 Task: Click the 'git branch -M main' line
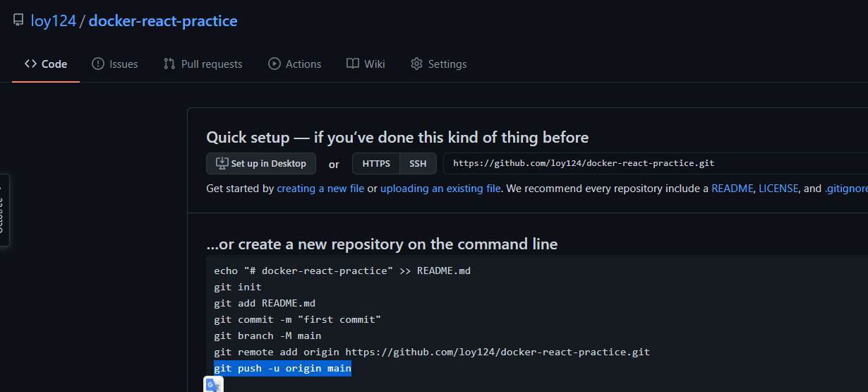(267, 335)
